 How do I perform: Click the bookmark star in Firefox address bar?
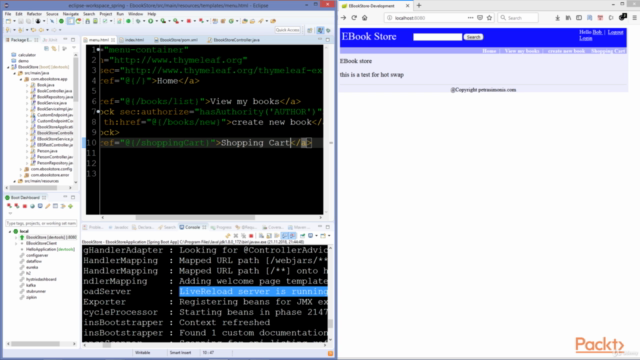pos(489,18)
